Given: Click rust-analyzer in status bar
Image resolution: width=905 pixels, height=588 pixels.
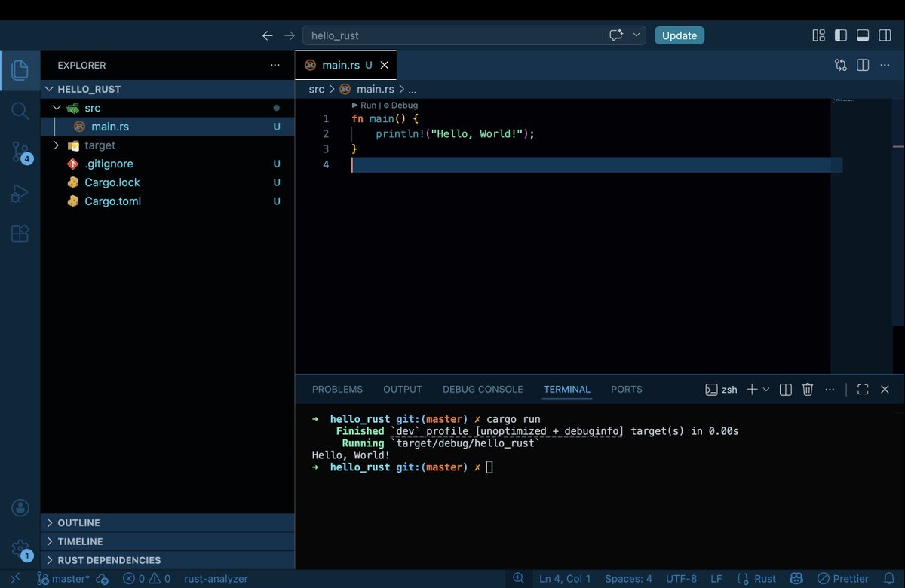Looking at the screenshot, I should (x=216, y=579).
